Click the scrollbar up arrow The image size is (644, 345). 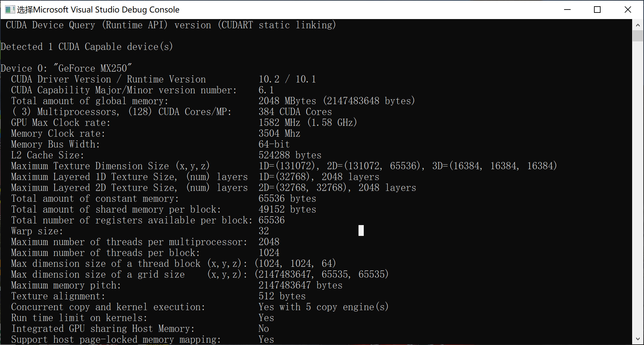coord(638,25)
